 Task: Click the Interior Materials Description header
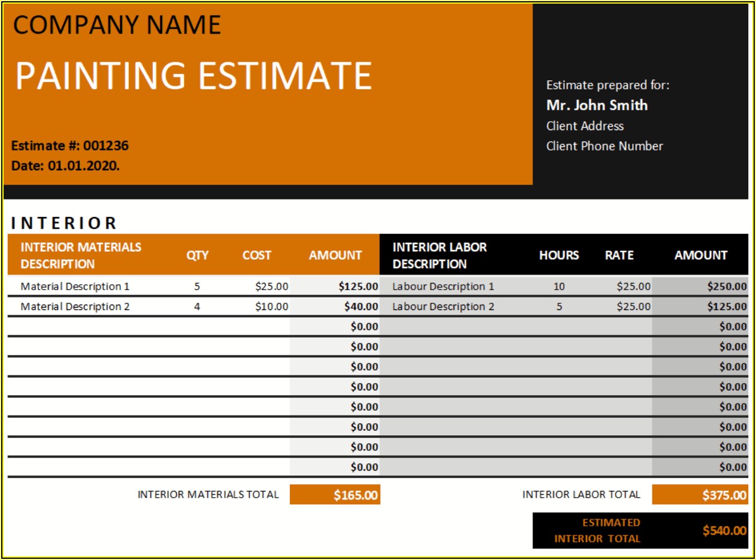(x=81, y=255)
